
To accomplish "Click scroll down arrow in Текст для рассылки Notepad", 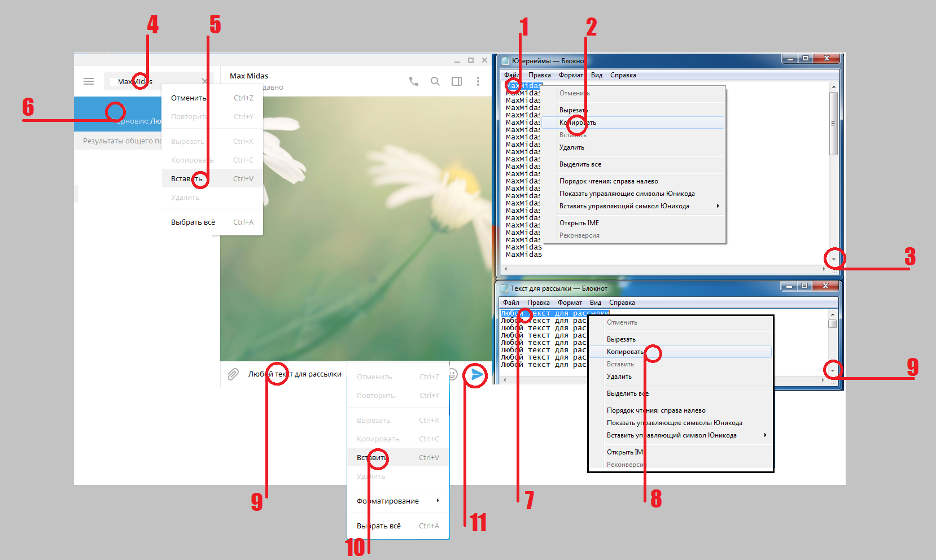I will [x=833, y=371].
